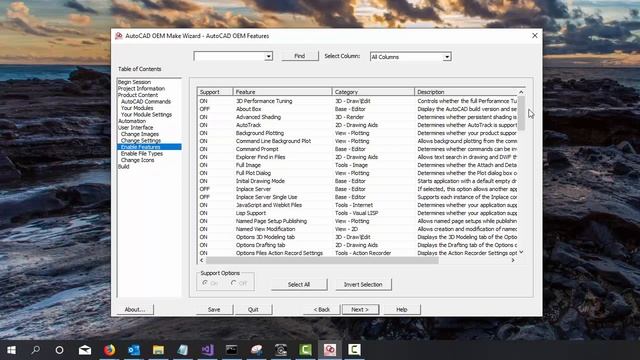Screen dimensions: 640x360
Task: Click scroll-down arrow of feature list
Action: [x=521, y=252]
